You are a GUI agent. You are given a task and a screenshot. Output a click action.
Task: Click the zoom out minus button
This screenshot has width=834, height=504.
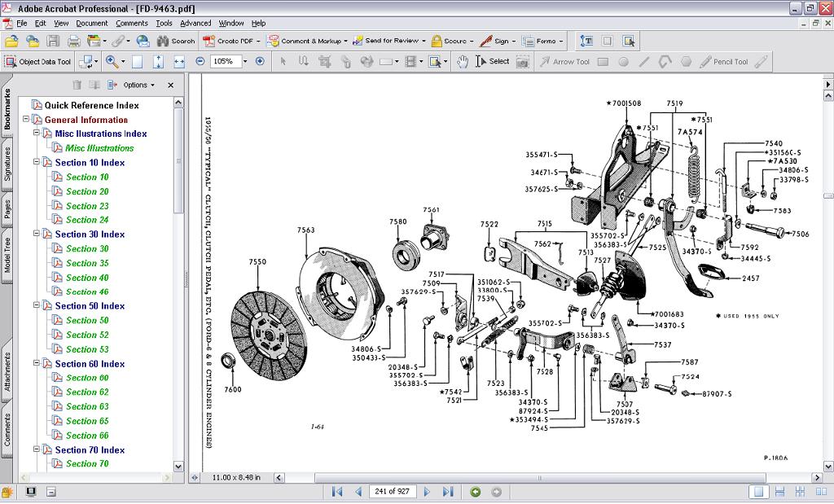coord(200,61)
